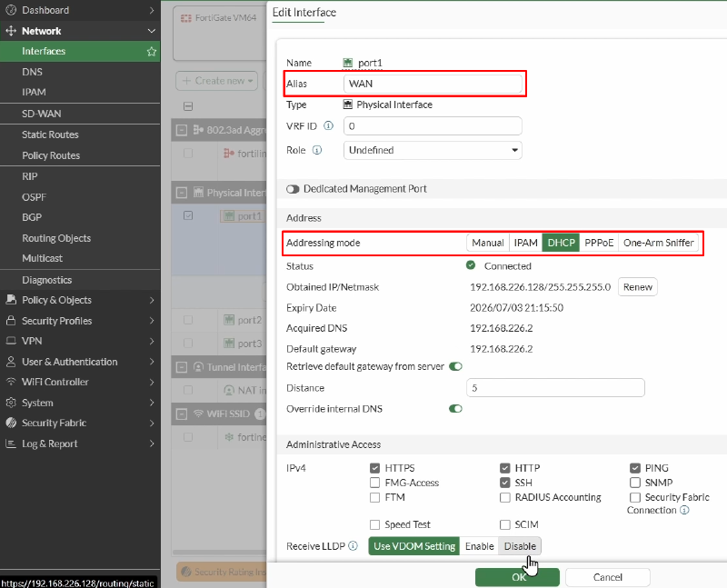Uncheck the SSH access checkbox
Screen dimensions: 727x588
tap(505, 483)
